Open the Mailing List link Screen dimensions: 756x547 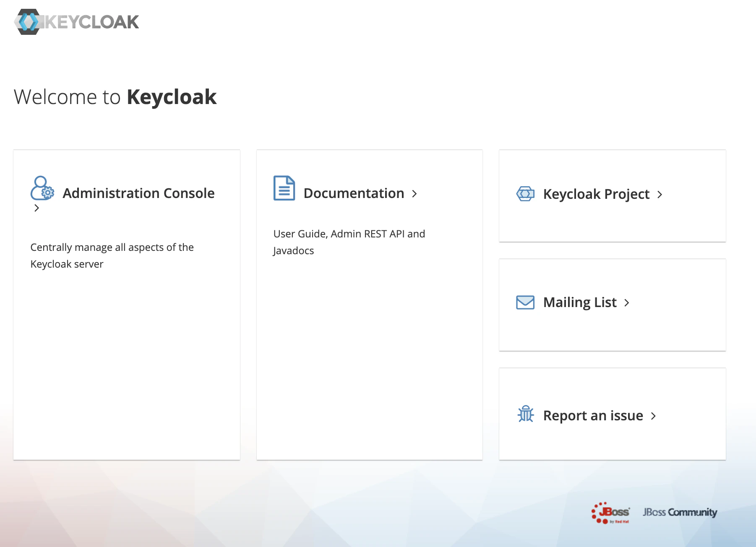point(580,302)
